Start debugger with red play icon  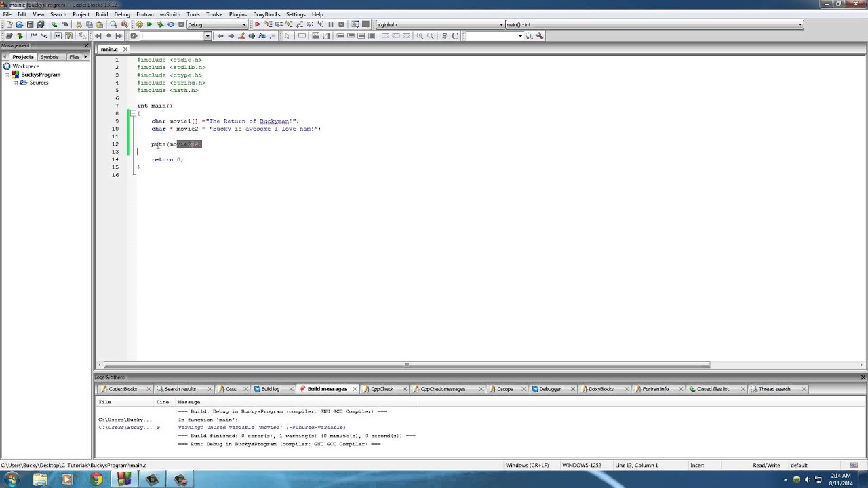[x=258, y=25]
